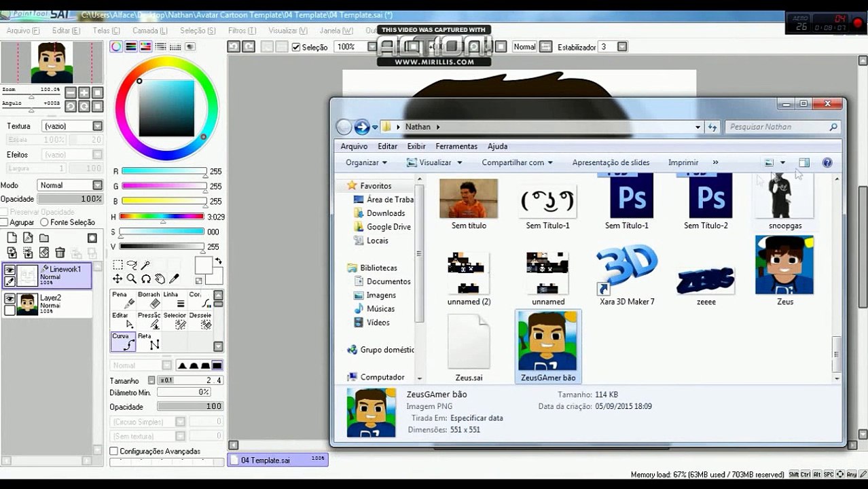
Task: Expand the Organizar menu in Explorer
Action: click(366, 162)
